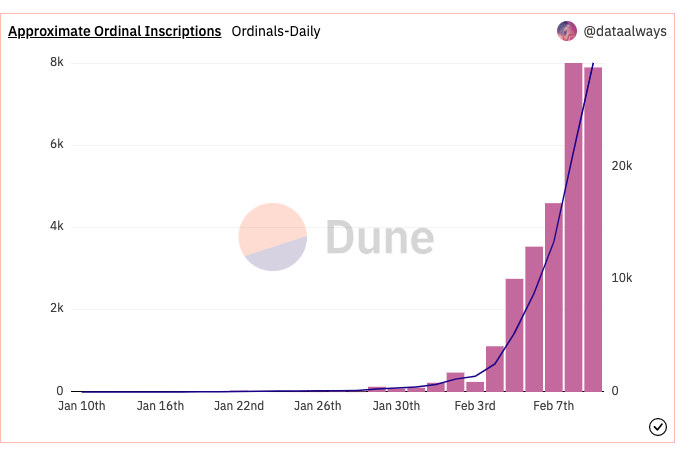This screenshot has width=690, height=449.
Task: Click the Ordinals-Daily subtitle text
Action: [x=276, y=31]
